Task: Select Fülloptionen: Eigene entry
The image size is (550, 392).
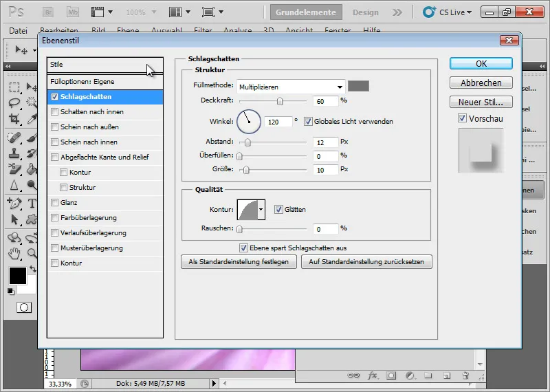Action: (x=105, y=81)
